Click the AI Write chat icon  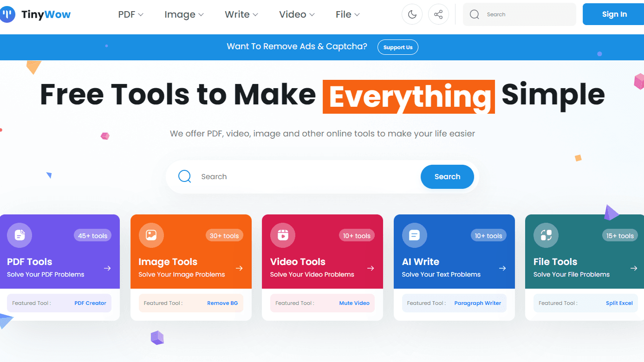pos(414,235)
